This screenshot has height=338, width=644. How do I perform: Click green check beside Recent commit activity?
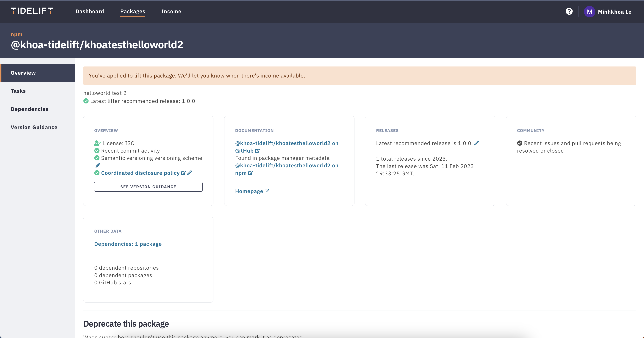97,151
